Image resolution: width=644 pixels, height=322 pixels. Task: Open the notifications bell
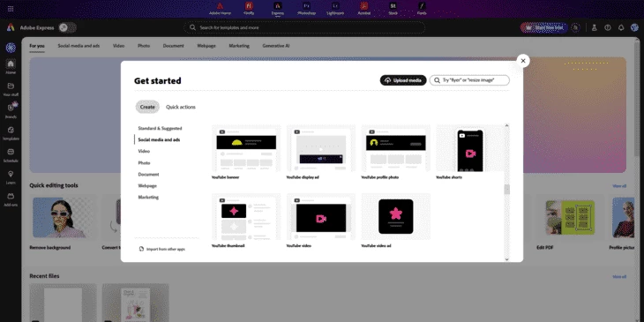pyautogui.click(x=621, y=27)
